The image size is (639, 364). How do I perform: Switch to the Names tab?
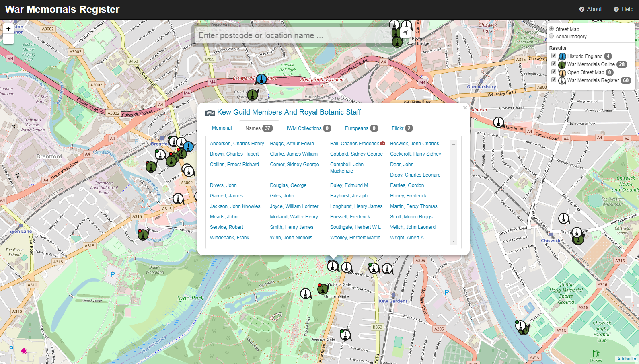coord(259,128)
